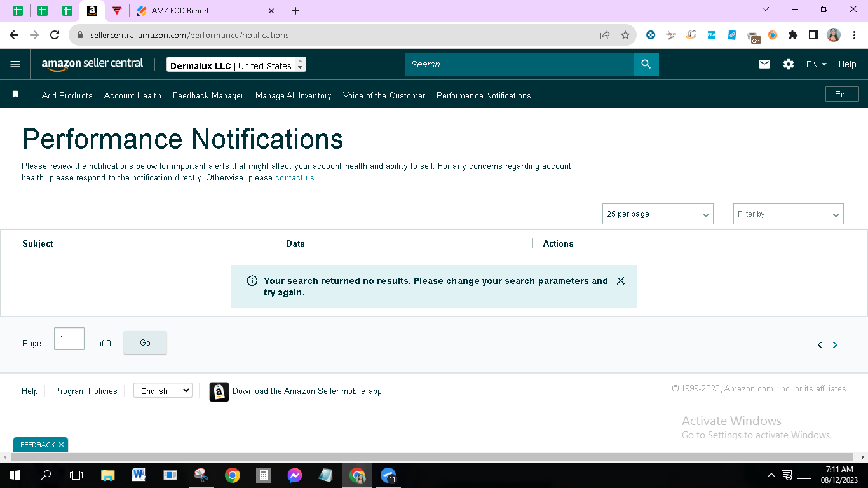Click the Go button for page navigation
The image size is (868, 488).
pos(145,342)
